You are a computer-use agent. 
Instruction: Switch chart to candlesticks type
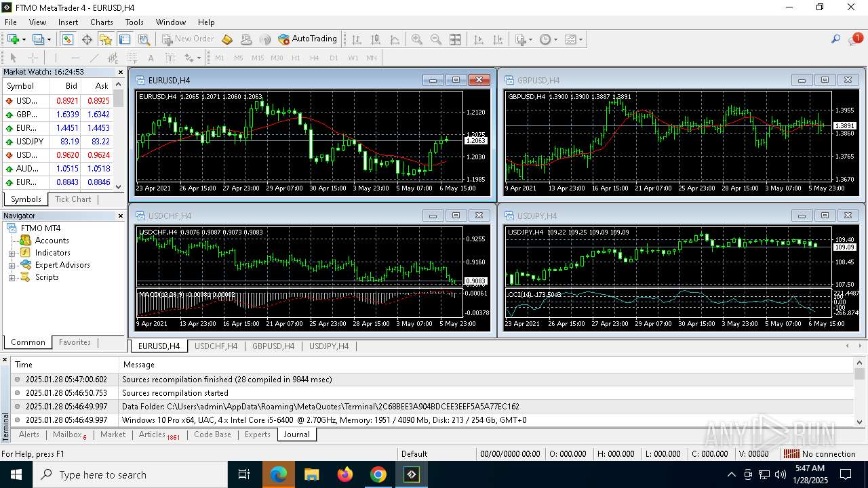pyautogui.click(x=376, y=39)
